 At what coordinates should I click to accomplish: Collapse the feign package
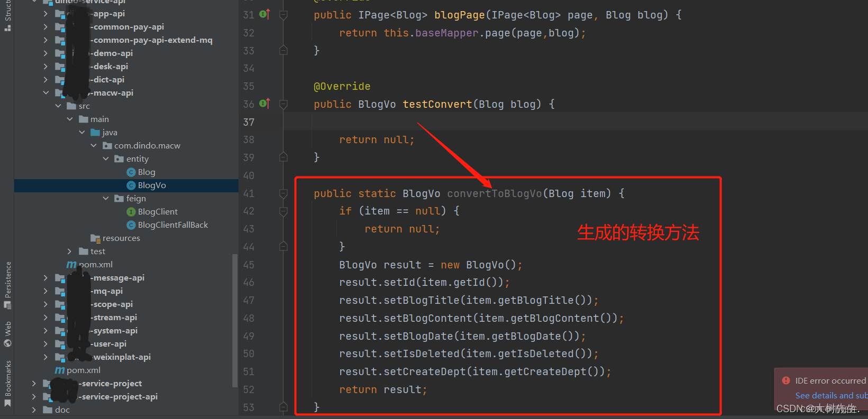coord(106,199)
